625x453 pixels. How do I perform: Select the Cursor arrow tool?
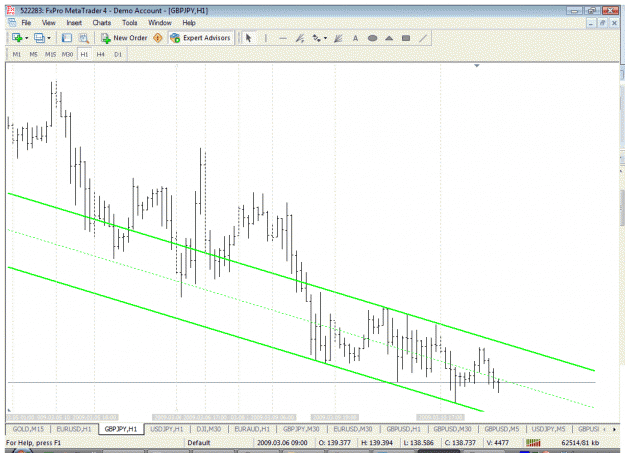coord(249,38)
